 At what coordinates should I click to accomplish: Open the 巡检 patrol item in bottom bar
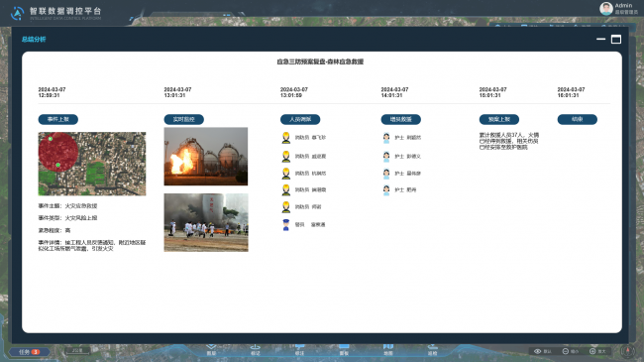pyautogui.click(x=433, y=350)
